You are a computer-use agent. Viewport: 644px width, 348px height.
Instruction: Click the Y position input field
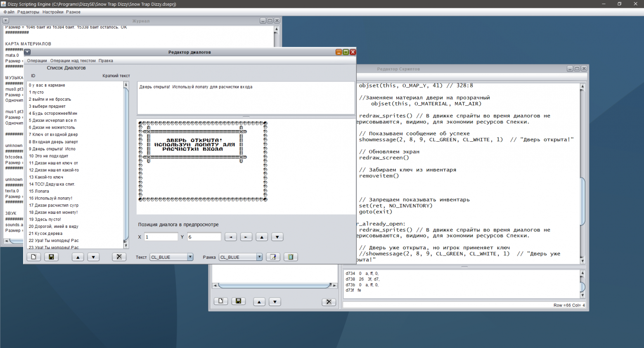pos(204,237)
